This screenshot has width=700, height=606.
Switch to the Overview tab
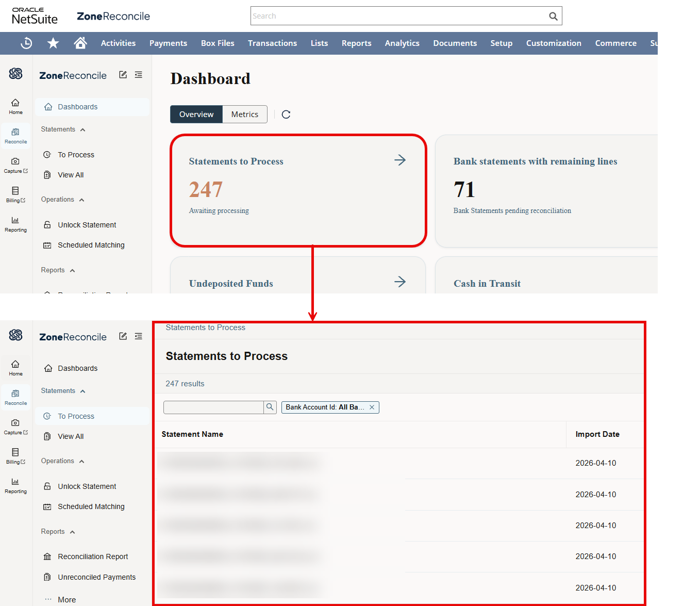[196, 114]
